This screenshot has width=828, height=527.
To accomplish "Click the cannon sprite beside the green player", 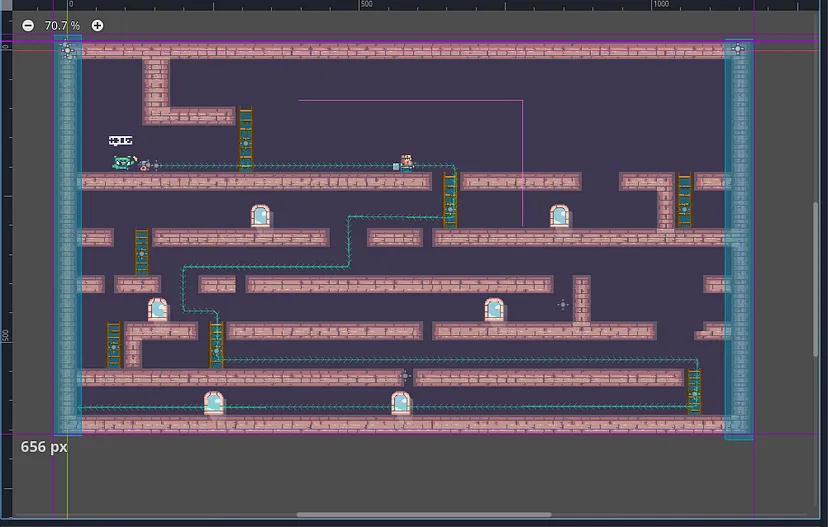I will [x=144, y=165].
